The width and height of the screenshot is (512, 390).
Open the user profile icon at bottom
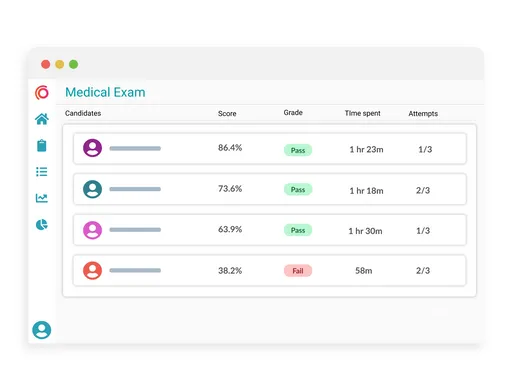click(x=42, y=330)
